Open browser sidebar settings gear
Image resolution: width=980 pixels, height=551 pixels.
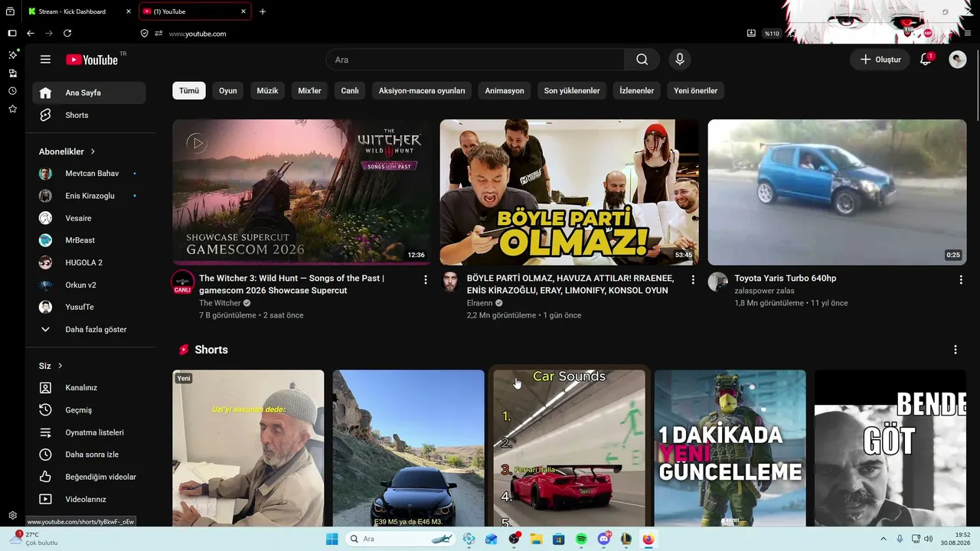point(12,516)
